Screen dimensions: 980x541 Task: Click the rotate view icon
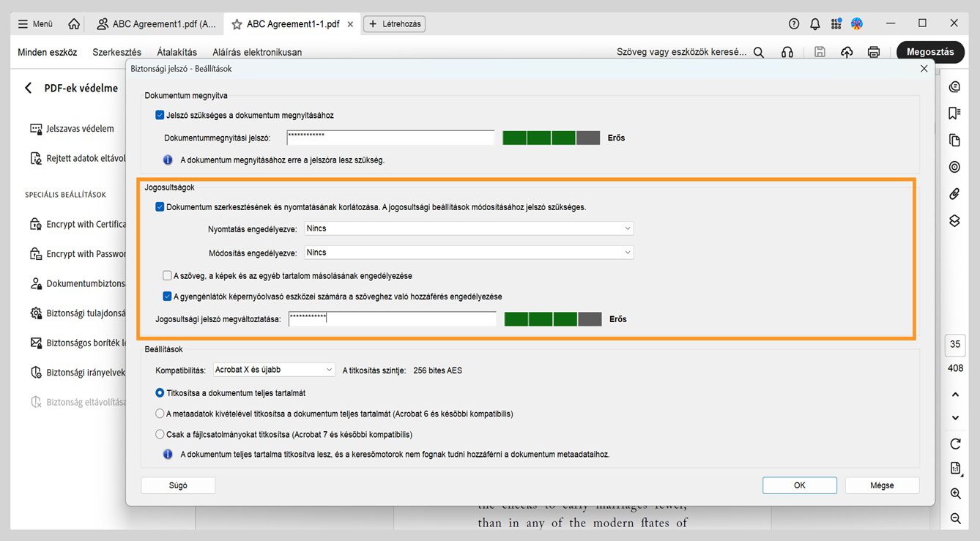955,444
